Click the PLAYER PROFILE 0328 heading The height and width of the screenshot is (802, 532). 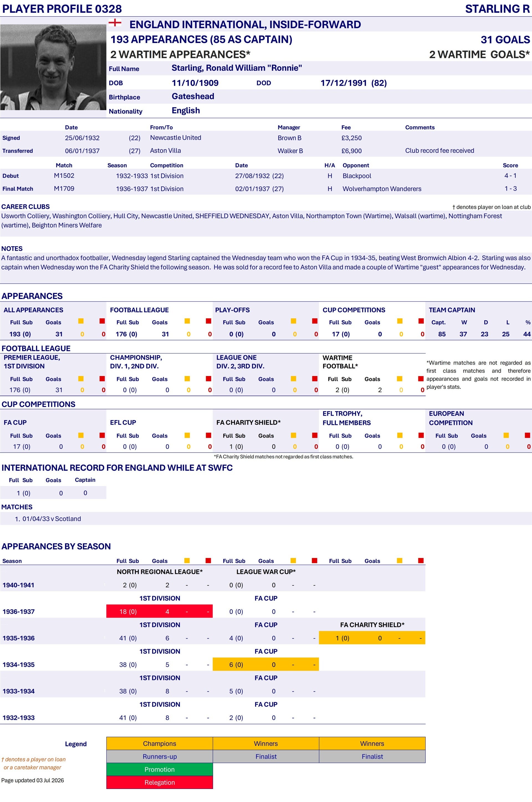pyautogui.click(x=62, y=9)
